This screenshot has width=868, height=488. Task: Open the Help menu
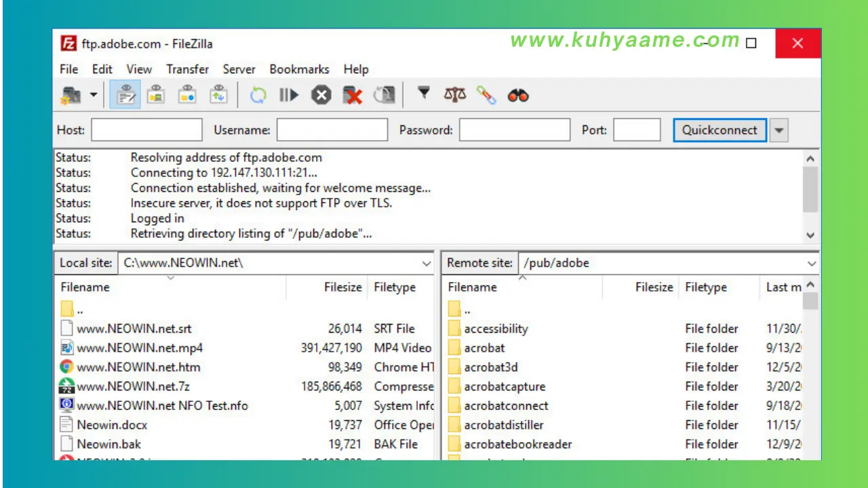[x=356, y=69]
